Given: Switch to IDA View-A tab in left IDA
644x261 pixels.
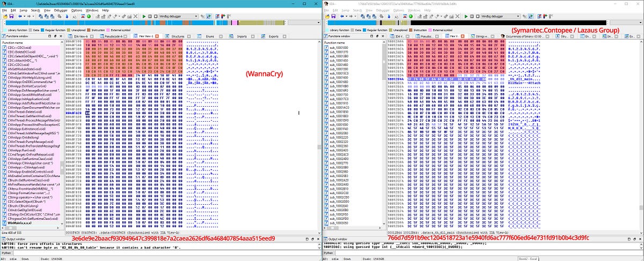Looking at the screenshot, I should [x=80, y=36].
